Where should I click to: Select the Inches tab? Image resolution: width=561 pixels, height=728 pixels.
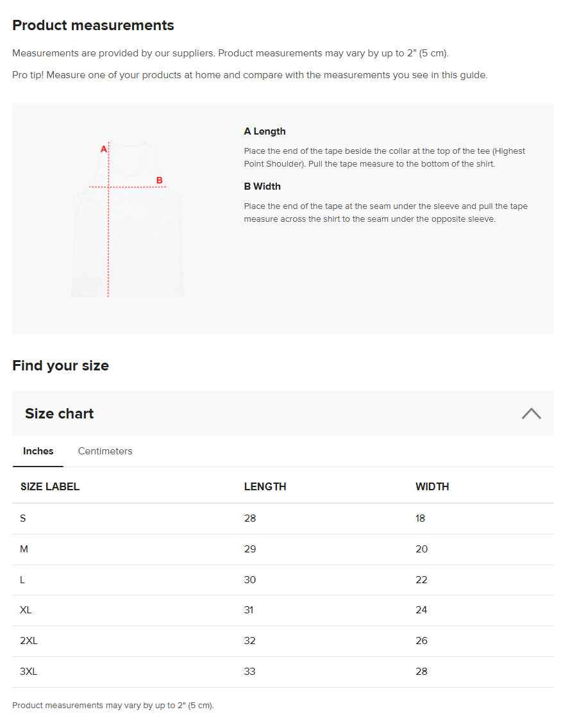coord(38,451)
